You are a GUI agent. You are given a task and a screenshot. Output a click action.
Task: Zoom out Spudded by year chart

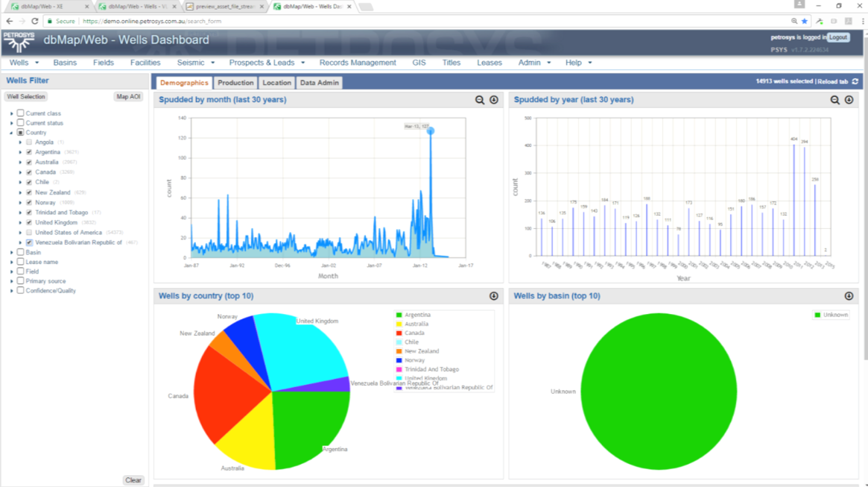point(834,100)
